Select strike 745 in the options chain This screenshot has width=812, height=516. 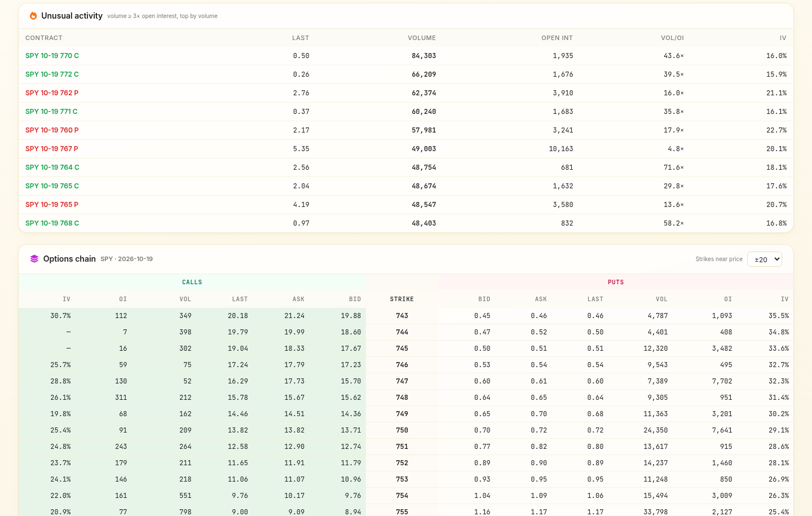pos(402,349)
